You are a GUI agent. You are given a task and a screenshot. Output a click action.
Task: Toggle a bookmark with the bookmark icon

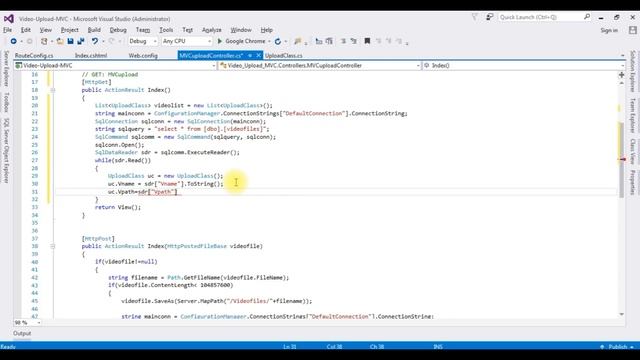pyautogui.click(x=367, y=41)
